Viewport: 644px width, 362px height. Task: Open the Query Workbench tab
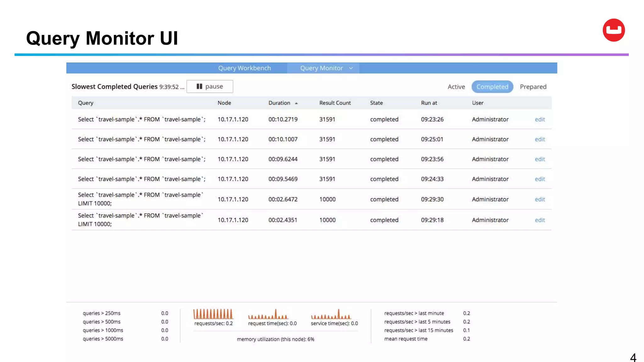click(x=244, y=68)
